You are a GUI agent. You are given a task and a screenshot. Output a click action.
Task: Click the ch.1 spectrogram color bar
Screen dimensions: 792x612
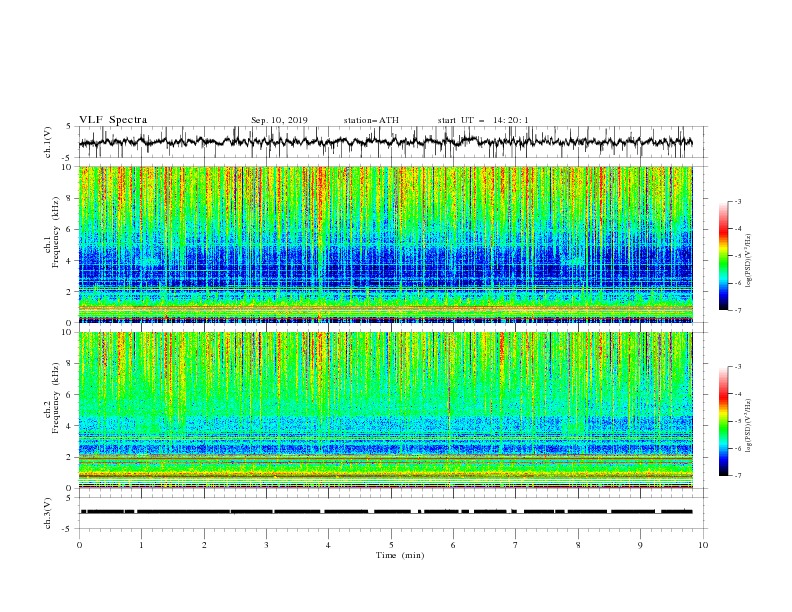(x=723, y=255)
